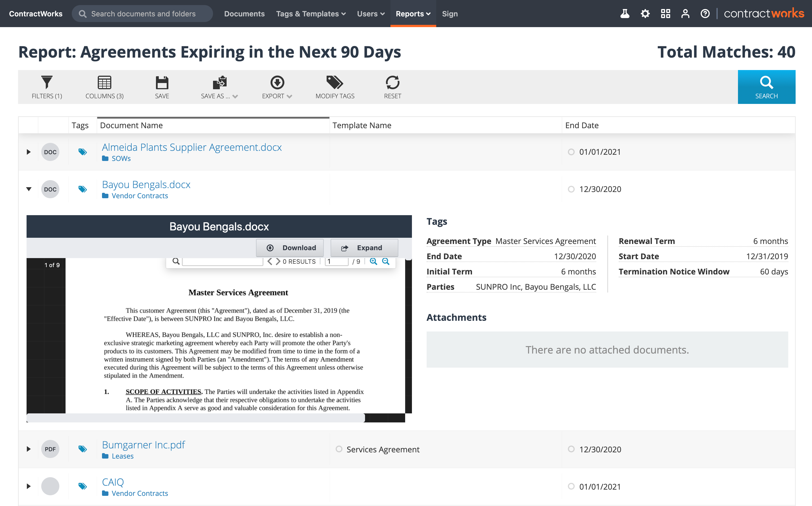Click the Columns table icon

pos(104,82)
